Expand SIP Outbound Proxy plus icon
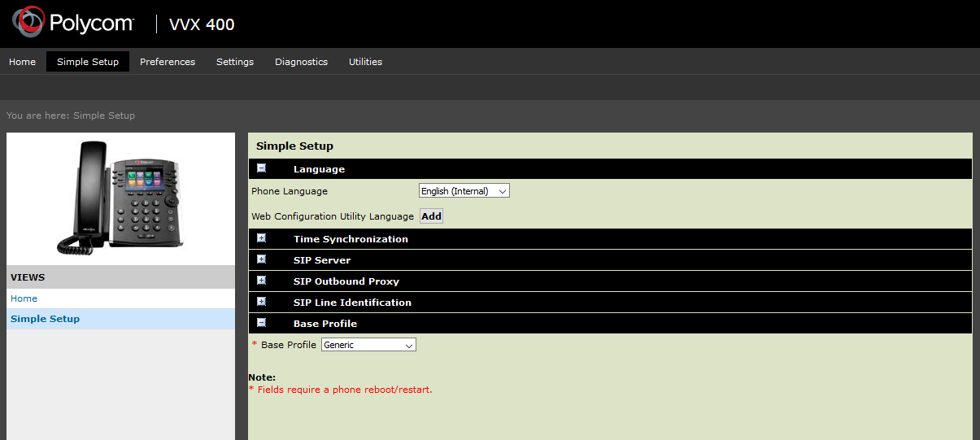 point(261,281)
